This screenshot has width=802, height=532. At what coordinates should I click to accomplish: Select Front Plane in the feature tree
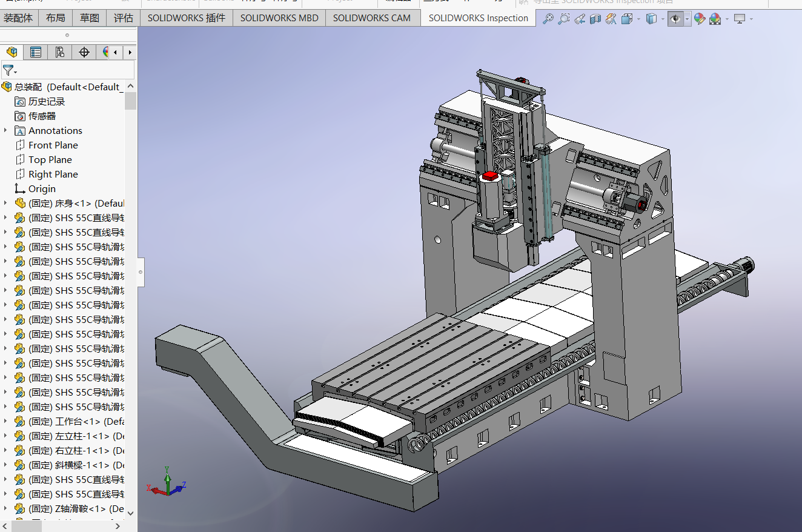tap(53, 145)
